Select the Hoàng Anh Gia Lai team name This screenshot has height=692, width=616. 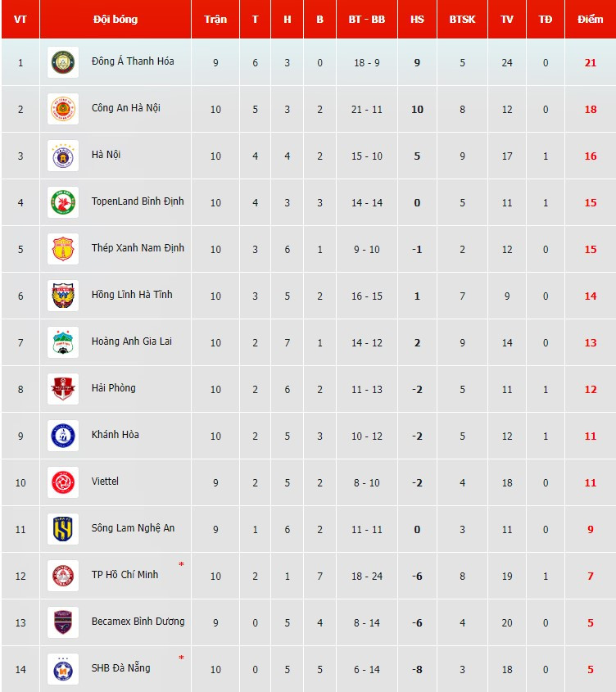coord(131,341)
